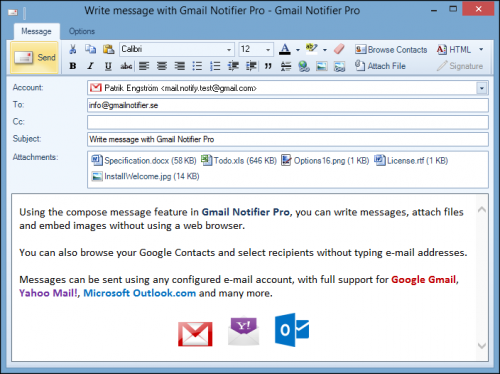Minimize the Gmail Notifier Pro window
The width and height of the screenshot is (500, 374).
point(434,10)
